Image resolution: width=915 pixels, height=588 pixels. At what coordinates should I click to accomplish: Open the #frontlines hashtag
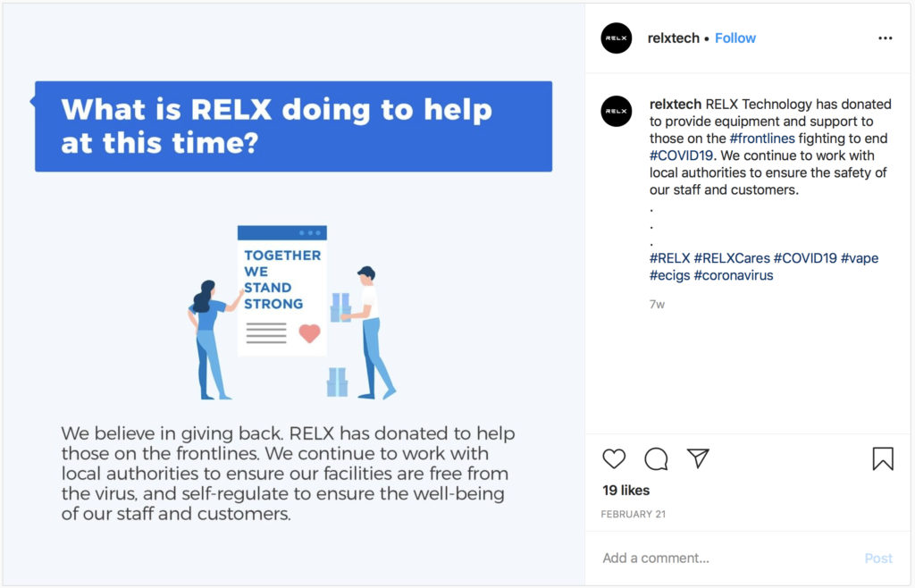tap(762, 139)
